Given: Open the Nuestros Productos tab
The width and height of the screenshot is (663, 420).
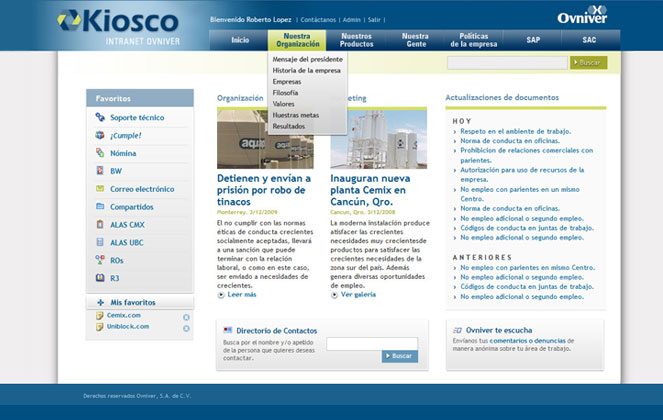Looking at the screenshot, I should click(356, 40).
